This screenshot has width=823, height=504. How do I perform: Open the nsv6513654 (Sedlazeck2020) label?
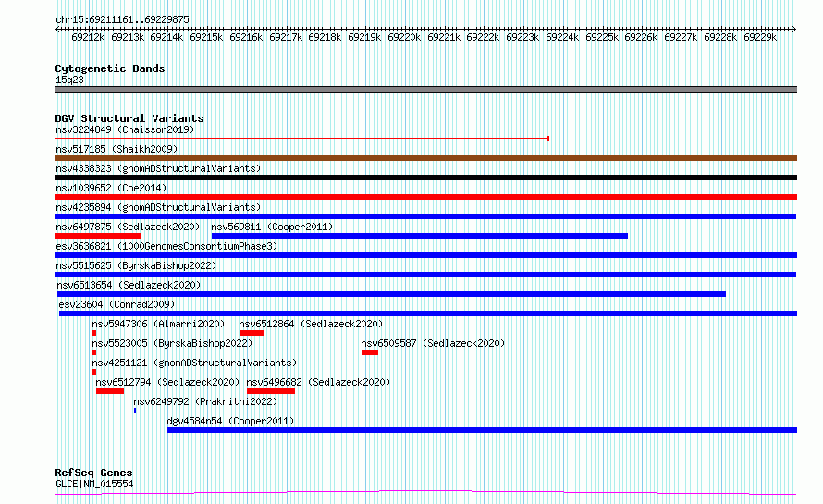[129, 285]
